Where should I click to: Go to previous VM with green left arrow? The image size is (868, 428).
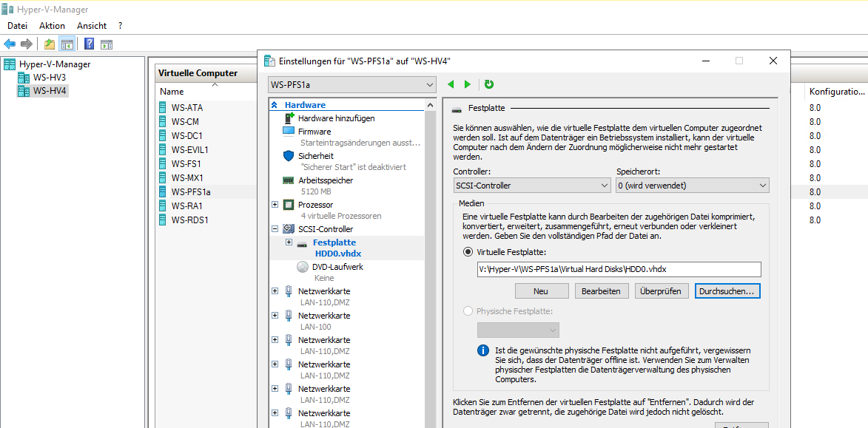point(451,84)
